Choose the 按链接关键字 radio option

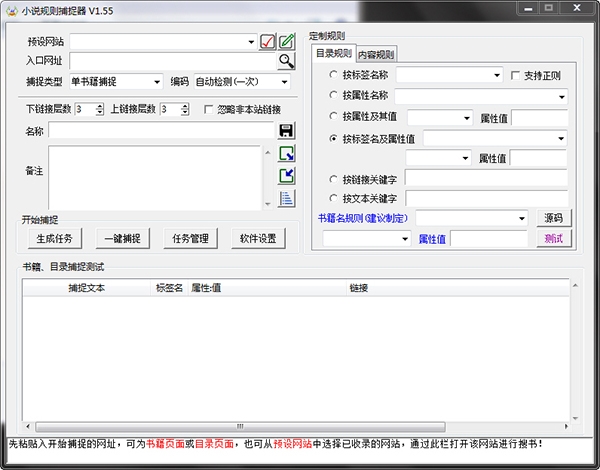[334, 179]
